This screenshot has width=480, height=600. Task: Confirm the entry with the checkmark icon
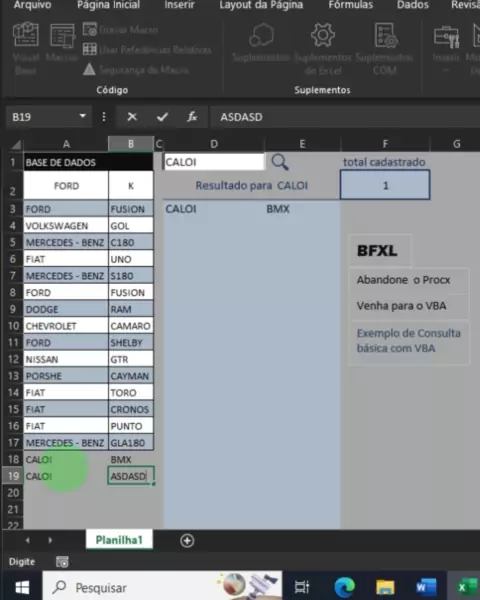[162, 117]
